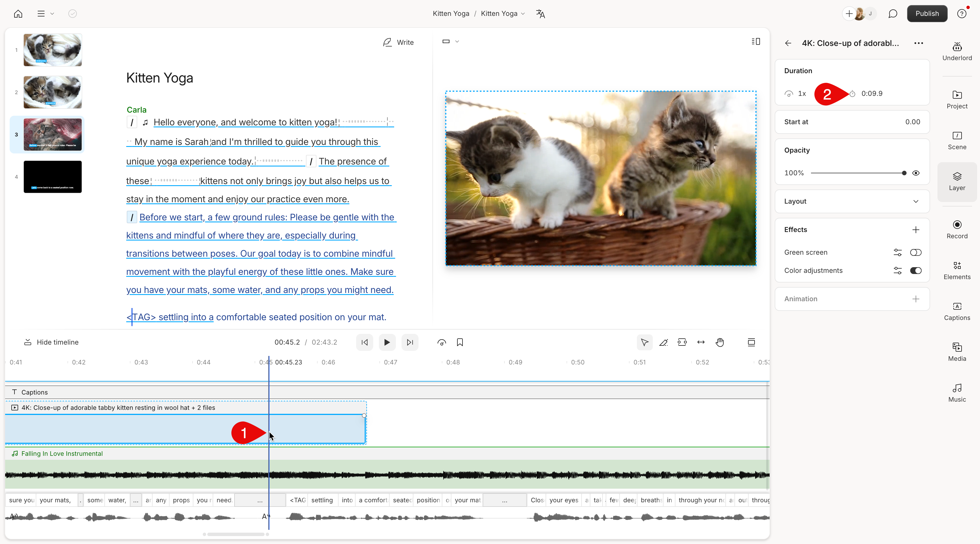Image resolution: width=980 pixels, height=544 pixels.
Task: Add an Animation with plus icon
Action: pos(916,299)
